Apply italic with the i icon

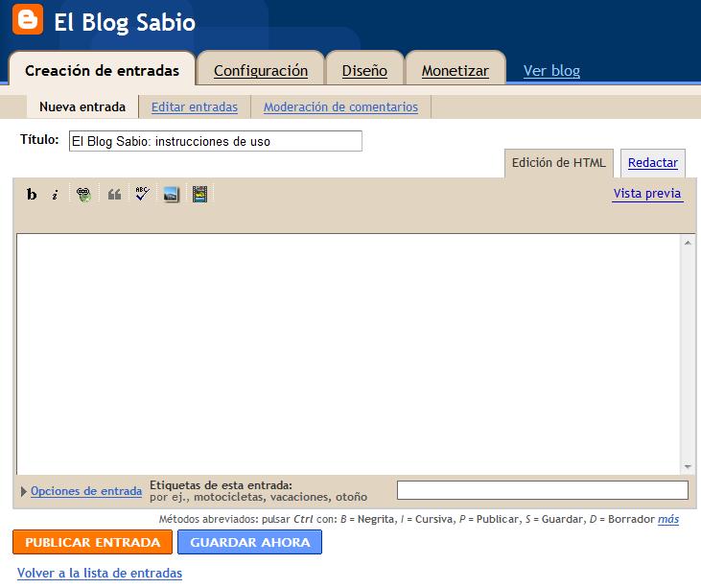click(x=55, y=195)
